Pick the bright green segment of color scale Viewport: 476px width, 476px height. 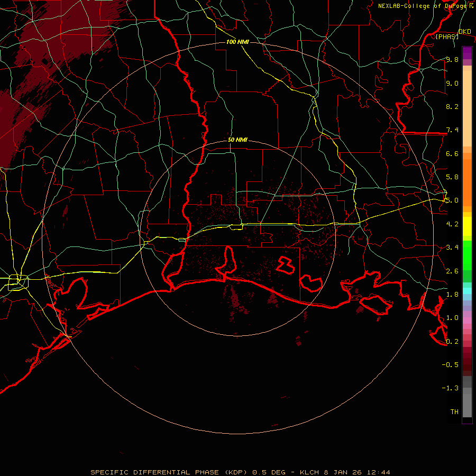467,255
